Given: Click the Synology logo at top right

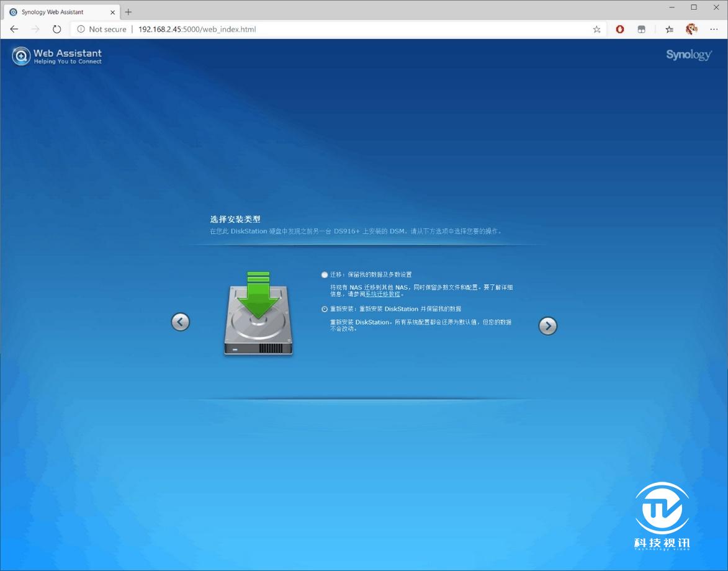Looking at the screenshot, I should [x=688, y=55].
